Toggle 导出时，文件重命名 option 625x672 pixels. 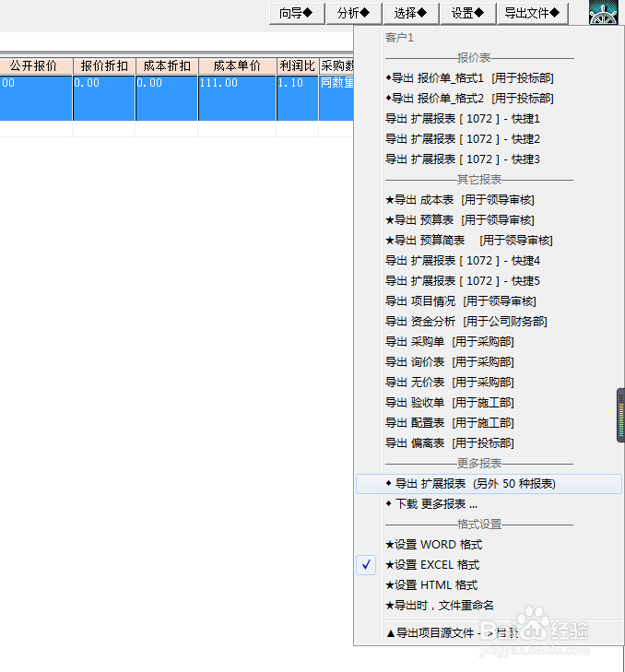(489, 606)
